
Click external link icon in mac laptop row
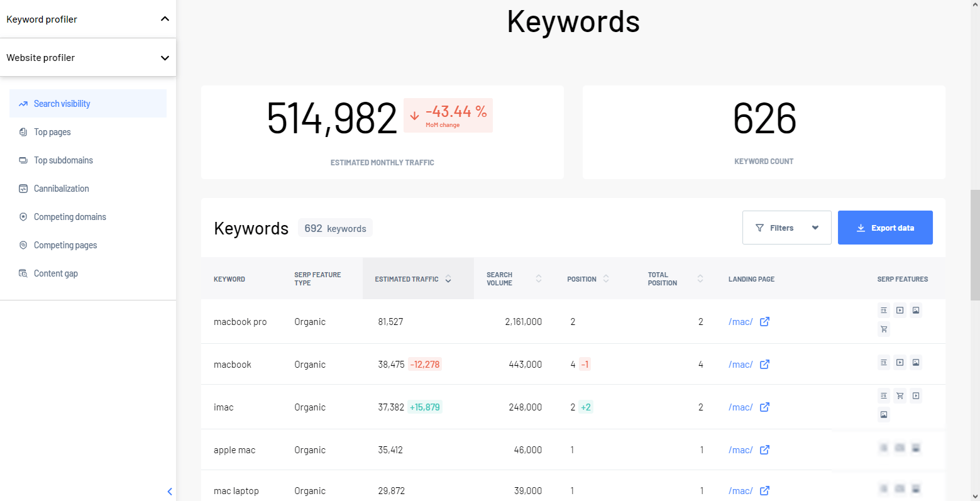pyautogui.click(x=764, y=491)
